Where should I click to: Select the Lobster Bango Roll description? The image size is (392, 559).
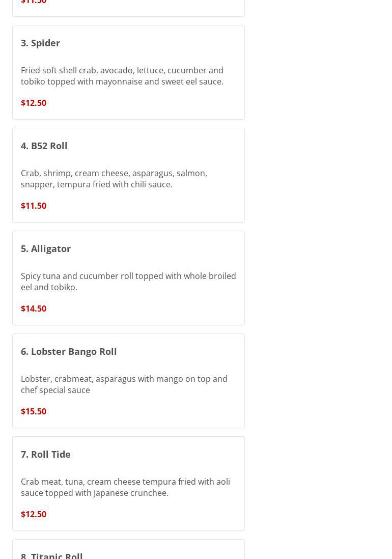coord(124,384)
